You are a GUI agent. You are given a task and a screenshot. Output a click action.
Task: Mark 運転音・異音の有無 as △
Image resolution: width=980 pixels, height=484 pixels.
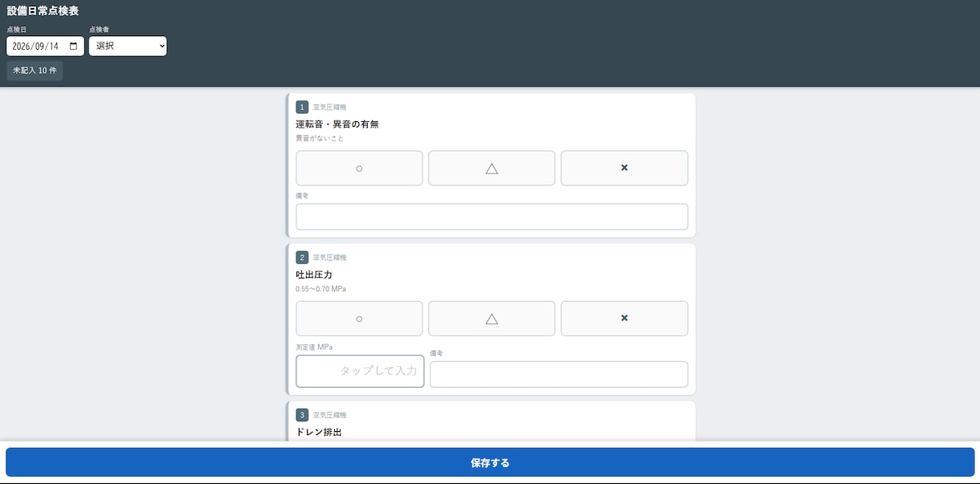coord(492,168)
